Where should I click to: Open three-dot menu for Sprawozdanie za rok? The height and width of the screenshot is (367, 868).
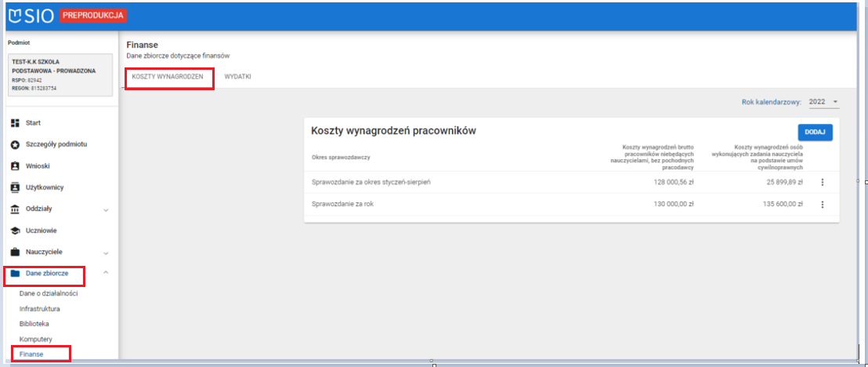(x=823, y=205)
